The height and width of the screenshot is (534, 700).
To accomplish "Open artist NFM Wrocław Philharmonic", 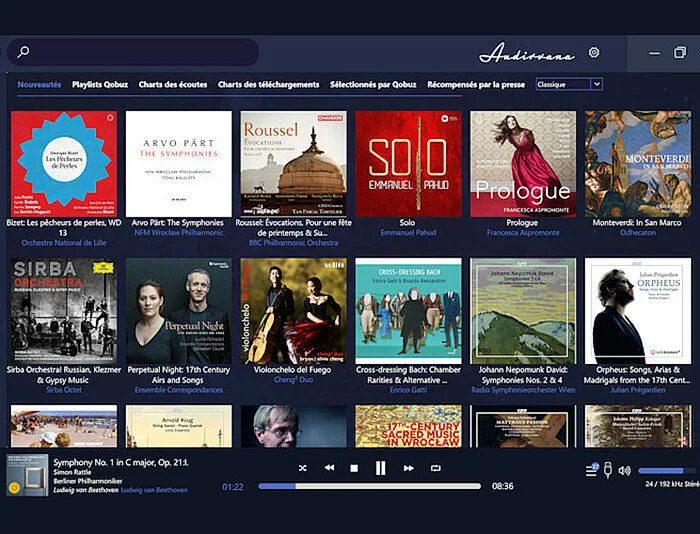I will [x=179, y=233].
